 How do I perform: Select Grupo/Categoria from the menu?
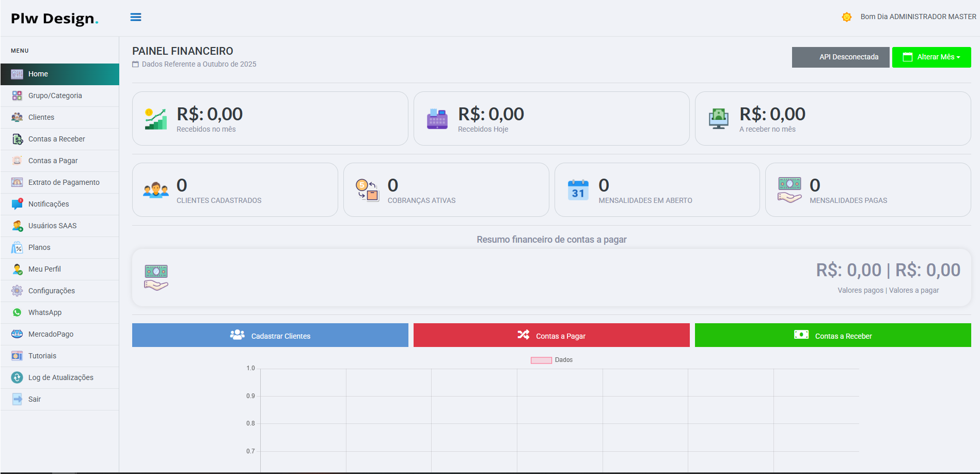55,96
